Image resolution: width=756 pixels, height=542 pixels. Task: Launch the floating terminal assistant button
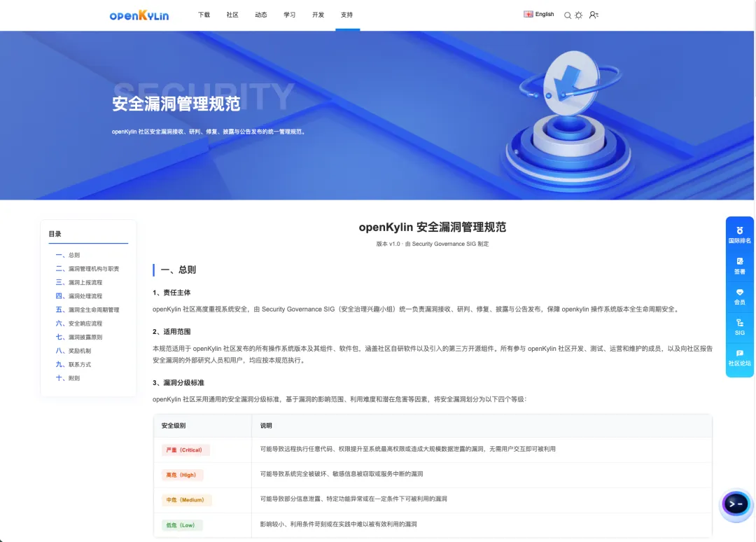click(x=735, y=504)
